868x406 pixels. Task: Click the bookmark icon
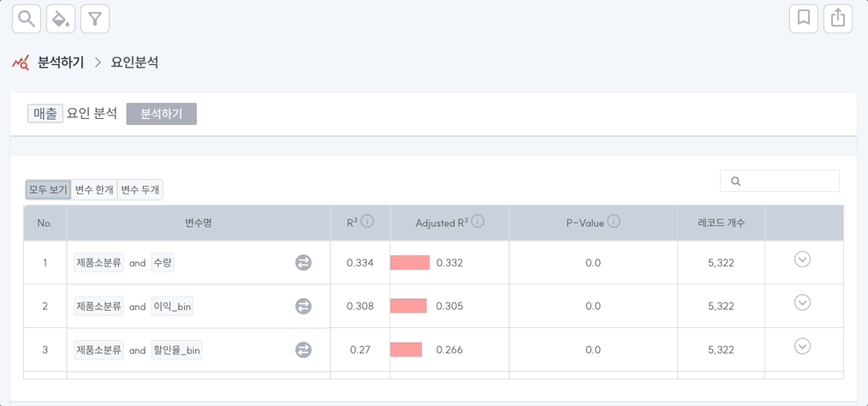point(804,18)
